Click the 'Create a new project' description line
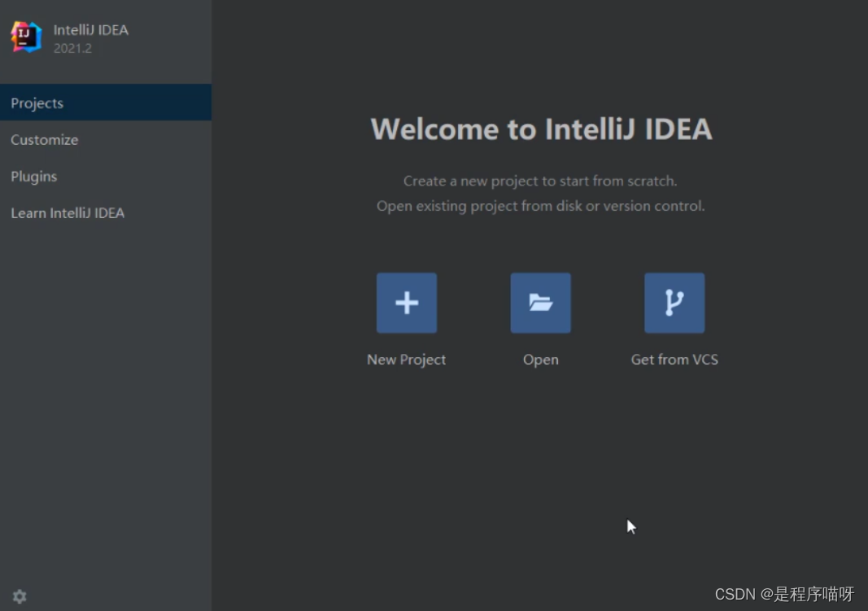 540,181
